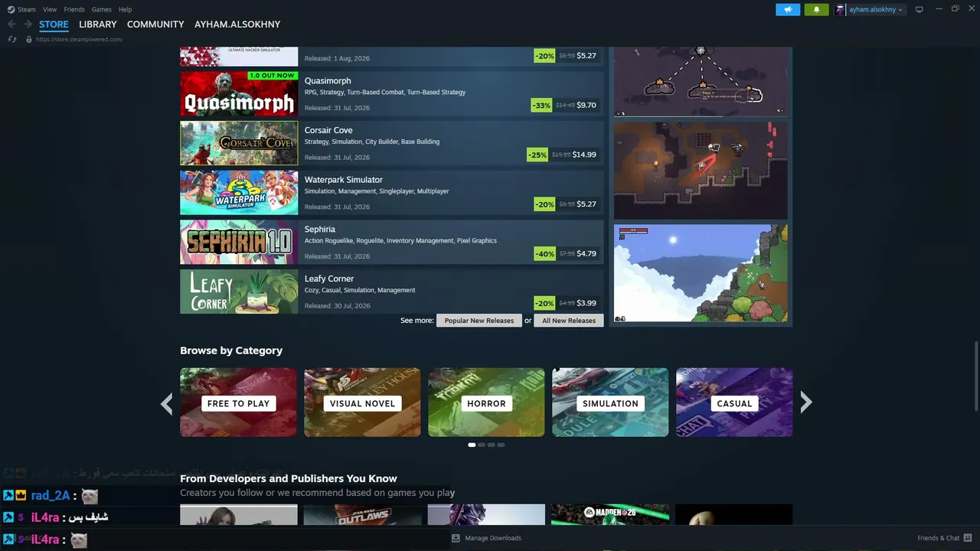980x551 pixels.
Task: Open the Friends & Chat panel
Action: (x=945, y=538)
